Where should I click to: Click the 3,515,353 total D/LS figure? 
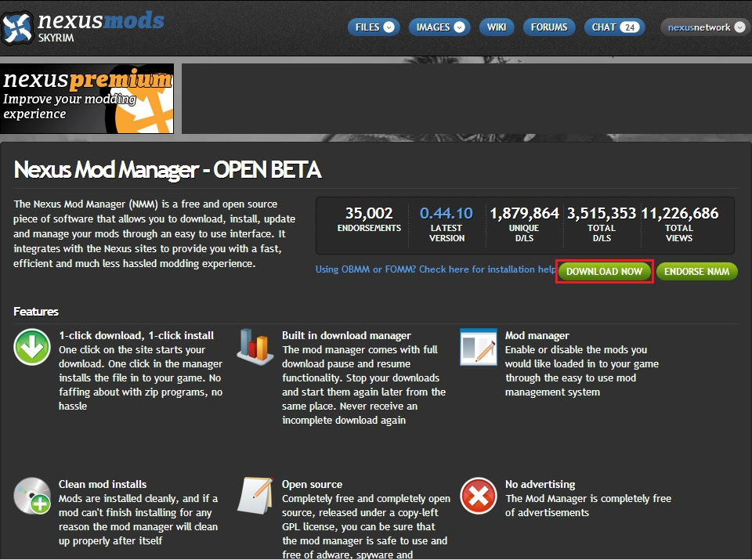pyautogui.click(x=602, y=213)
